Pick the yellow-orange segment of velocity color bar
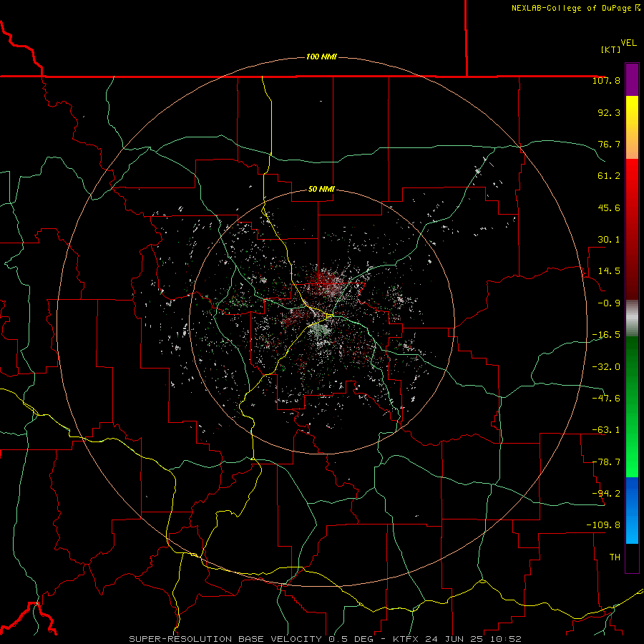 click(632, 127)
